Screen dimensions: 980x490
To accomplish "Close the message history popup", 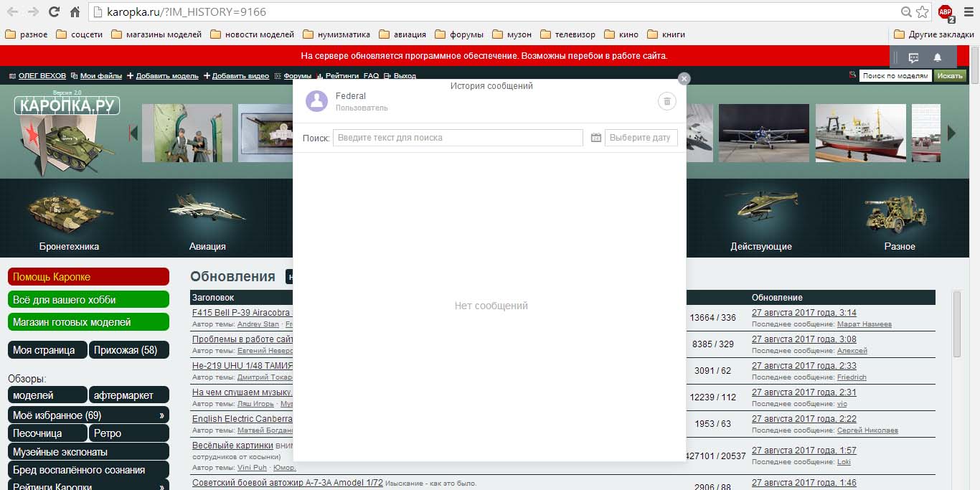I will (684, 79).
